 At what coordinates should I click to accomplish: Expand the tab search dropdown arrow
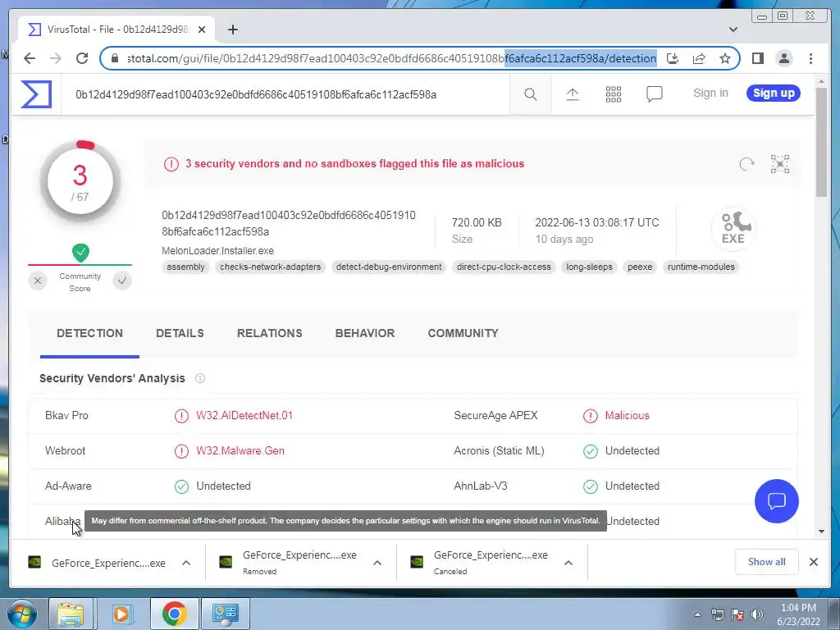tap(733, 30)
